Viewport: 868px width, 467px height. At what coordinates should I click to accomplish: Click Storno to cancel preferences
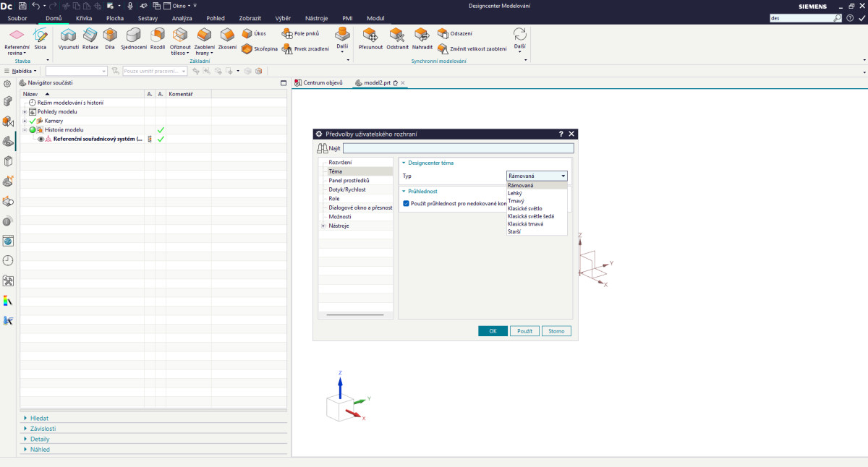(x=556, y=331)
